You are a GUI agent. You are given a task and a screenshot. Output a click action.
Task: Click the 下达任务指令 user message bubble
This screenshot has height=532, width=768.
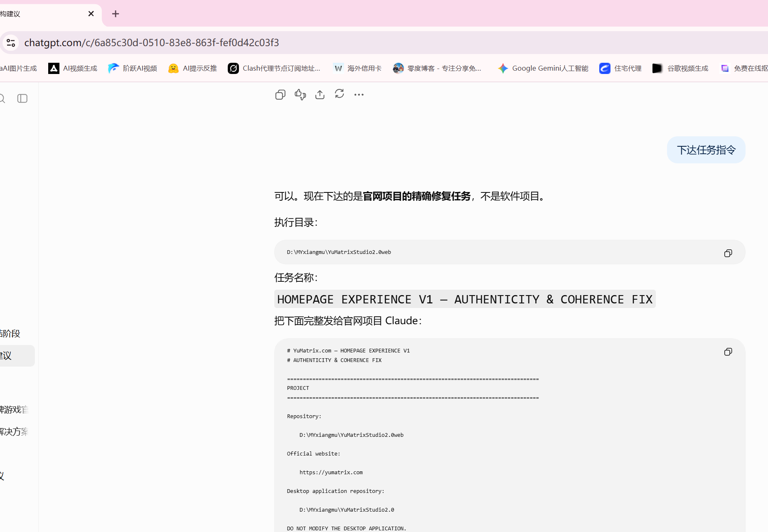pyautogui.click(x=706, y=150)
